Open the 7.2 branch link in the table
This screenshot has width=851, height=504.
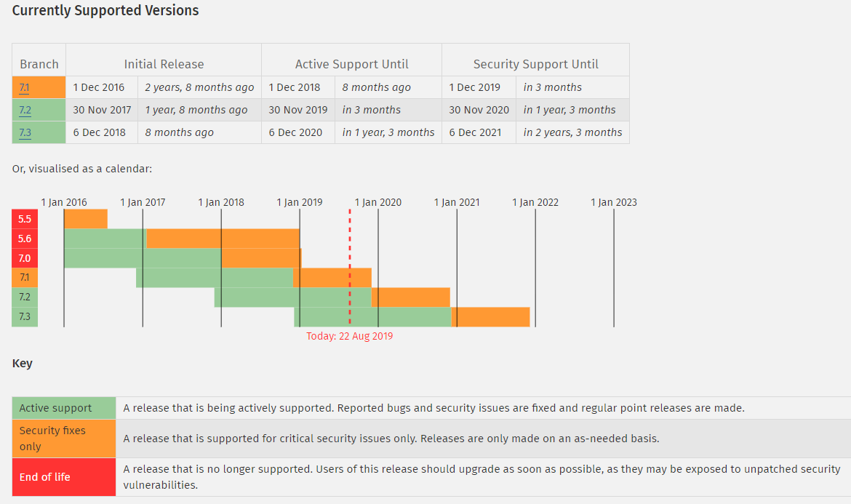[x=25, y=110]
